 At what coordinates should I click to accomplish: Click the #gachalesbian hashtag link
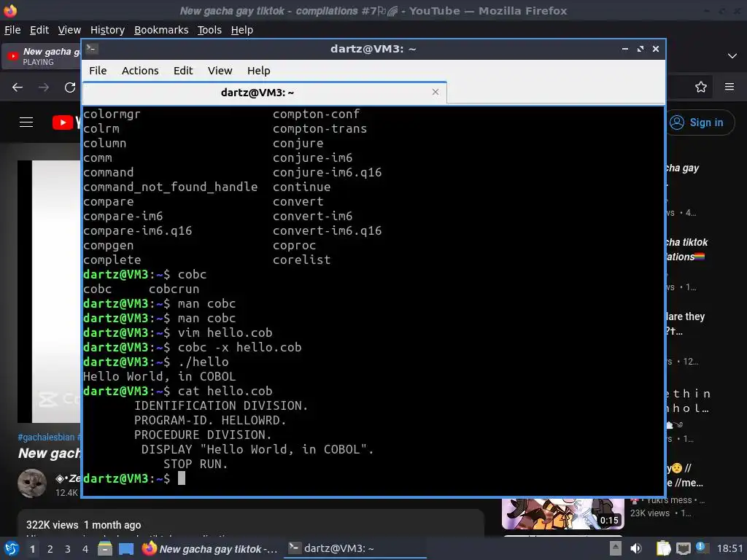46,437
